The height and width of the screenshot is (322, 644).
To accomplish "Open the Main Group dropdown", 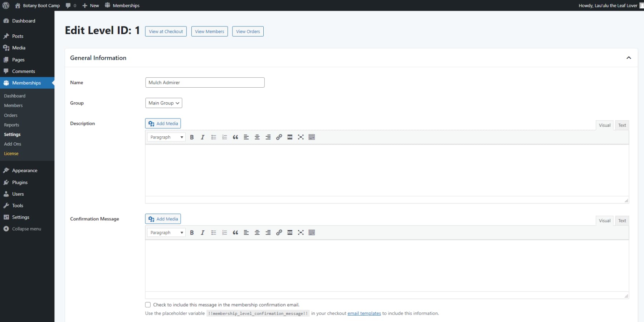I will (x=164, y=103).
